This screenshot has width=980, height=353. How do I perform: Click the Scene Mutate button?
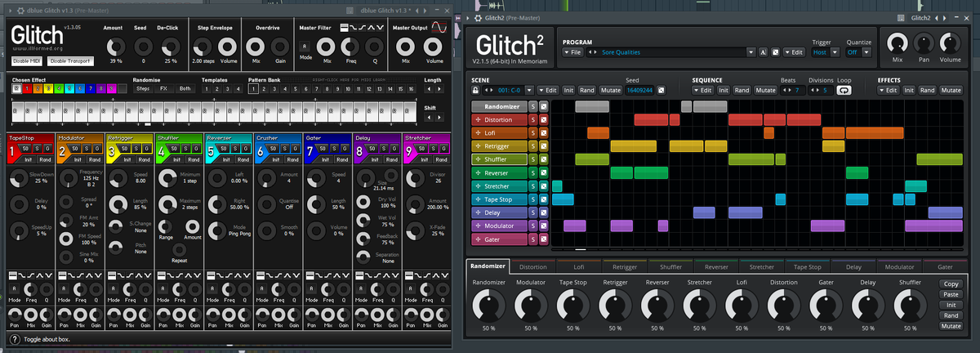(x=610, y=90)
